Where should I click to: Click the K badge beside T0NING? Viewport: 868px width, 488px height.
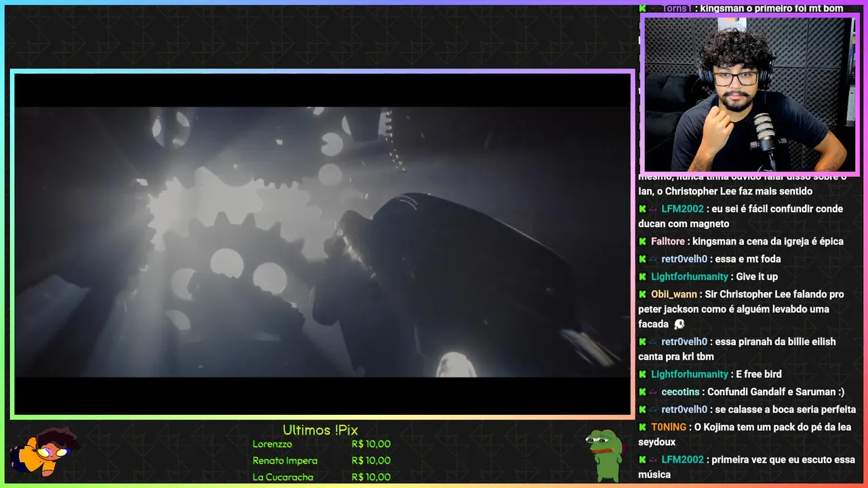[x=642, y=427]
